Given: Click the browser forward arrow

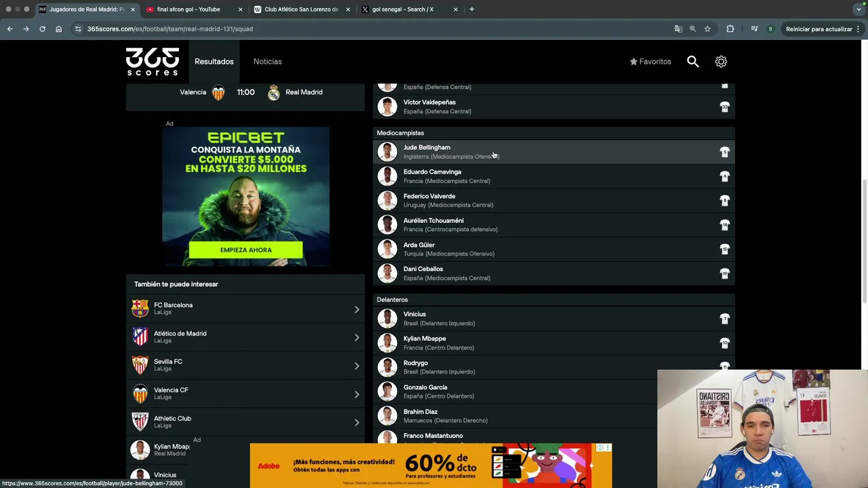Looking at the screenshot, I should pyautogui.click(x=26, y=29).
